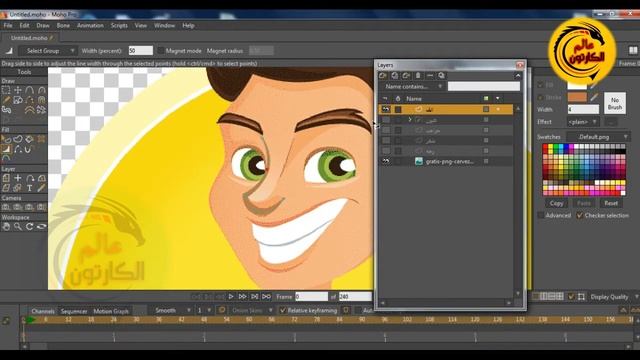Click the Reset button in Style panel

click(x=611, y=203)
